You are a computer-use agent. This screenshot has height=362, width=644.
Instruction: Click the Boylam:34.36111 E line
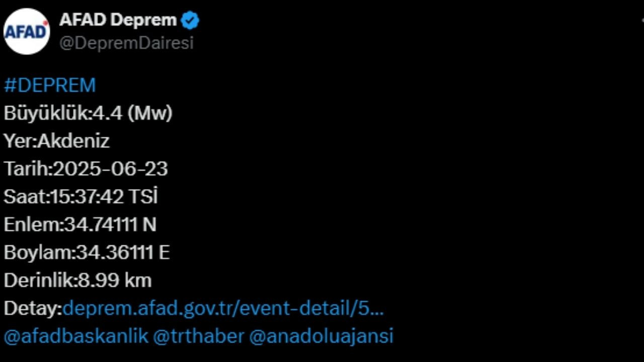[87, 252]
